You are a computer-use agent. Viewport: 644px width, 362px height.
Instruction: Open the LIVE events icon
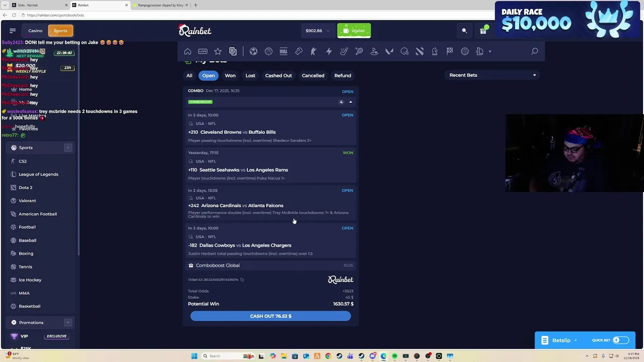[203, 51]
